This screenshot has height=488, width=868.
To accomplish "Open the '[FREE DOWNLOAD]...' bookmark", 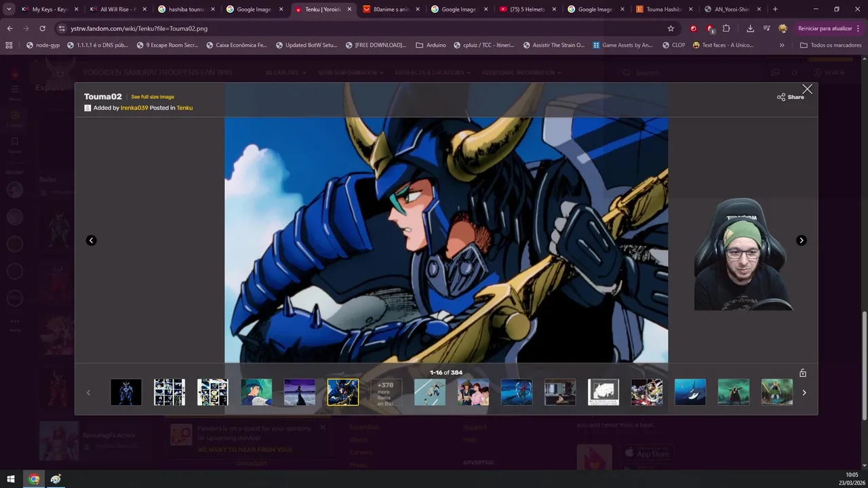I will [376, 45].
